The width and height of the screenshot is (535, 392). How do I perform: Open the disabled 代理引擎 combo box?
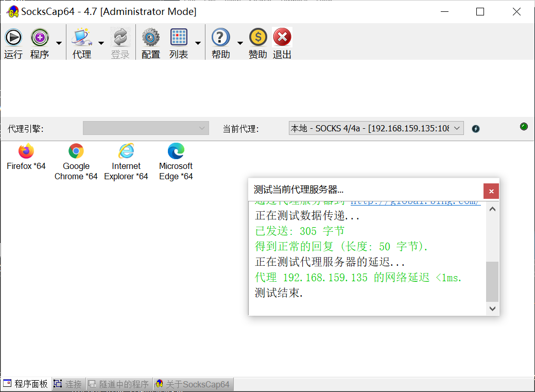[146, 128]
